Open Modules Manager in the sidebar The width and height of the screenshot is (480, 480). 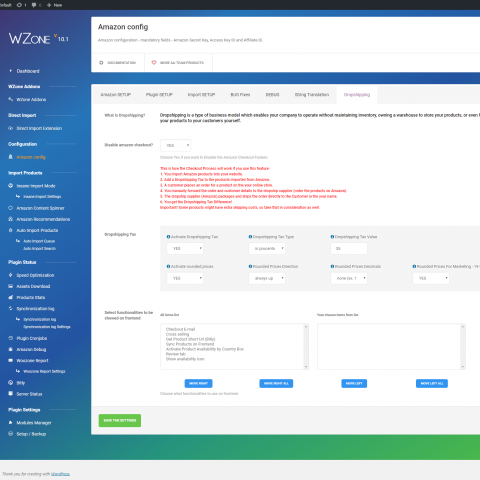34,423
